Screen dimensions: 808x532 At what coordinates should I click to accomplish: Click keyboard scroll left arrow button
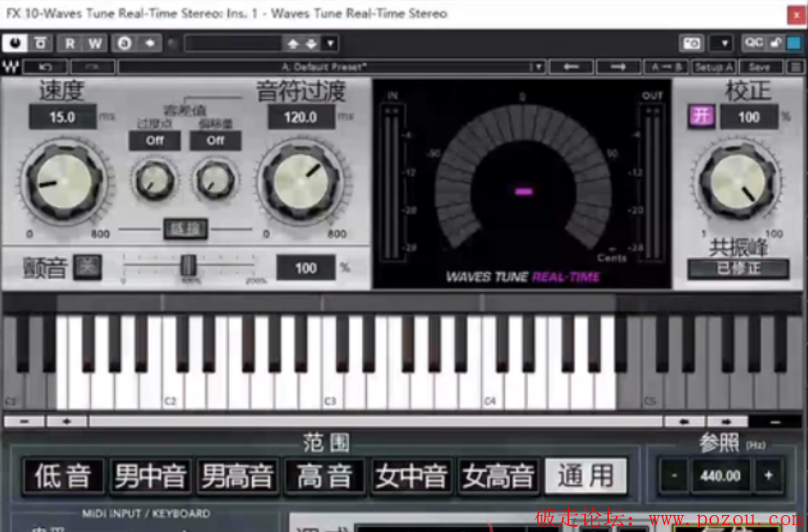(685, 422)
